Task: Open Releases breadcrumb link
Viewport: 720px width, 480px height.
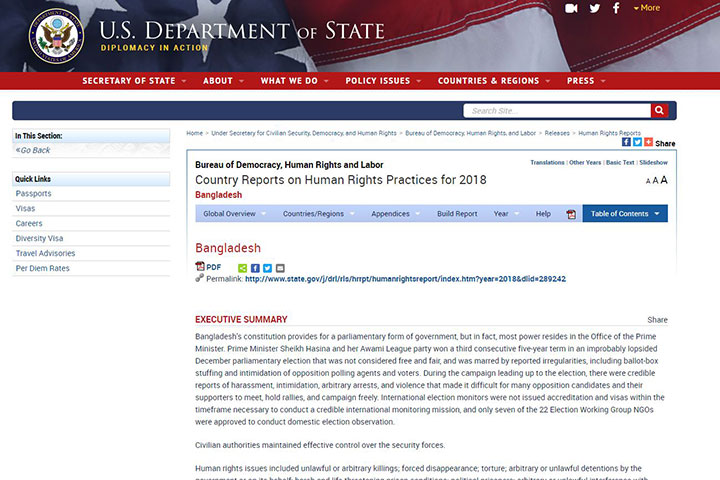Action: (x=557, y=133)
